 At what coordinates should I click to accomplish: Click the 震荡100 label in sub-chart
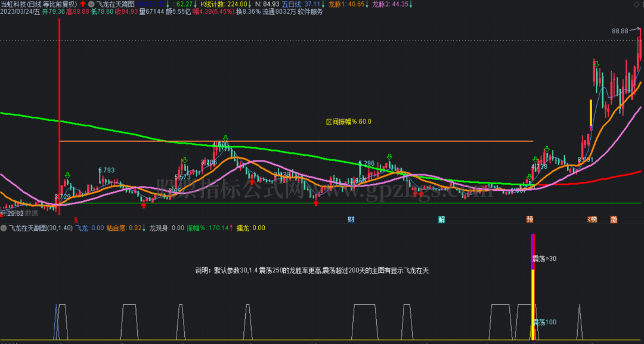pos(544,323)
